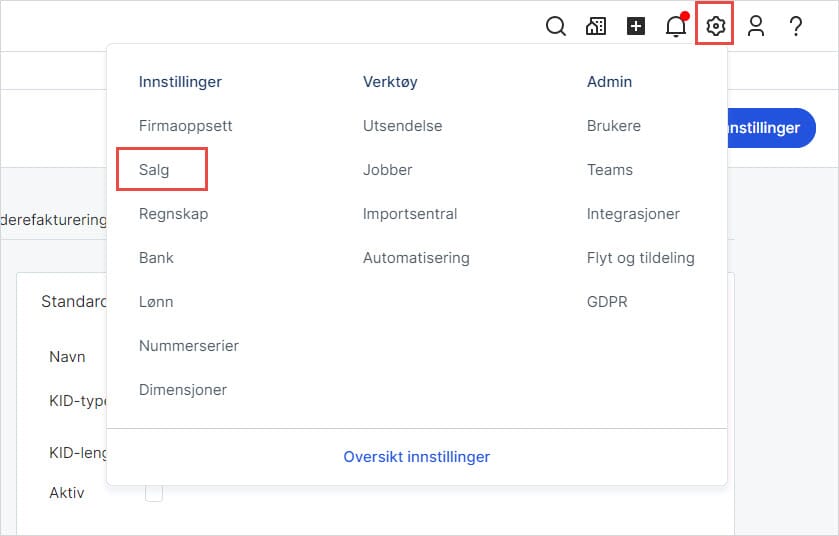This screenshot has width=839, height=536.
Task: Click the plus add-new icon
Action: click(636, 27)
